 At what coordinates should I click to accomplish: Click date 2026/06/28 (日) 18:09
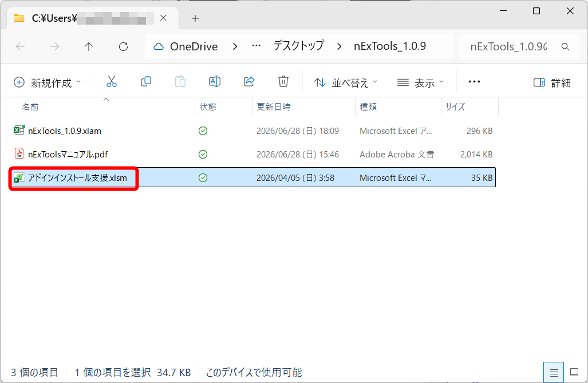(x=297, y=131)
